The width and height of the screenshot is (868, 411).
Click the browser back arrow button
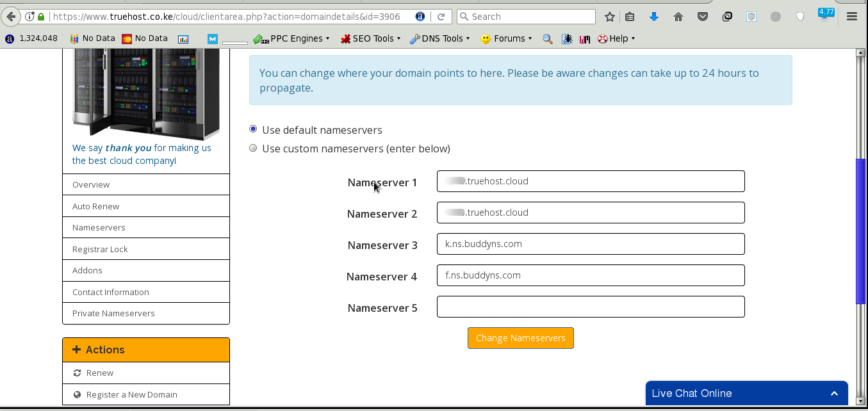click(10, 17)
